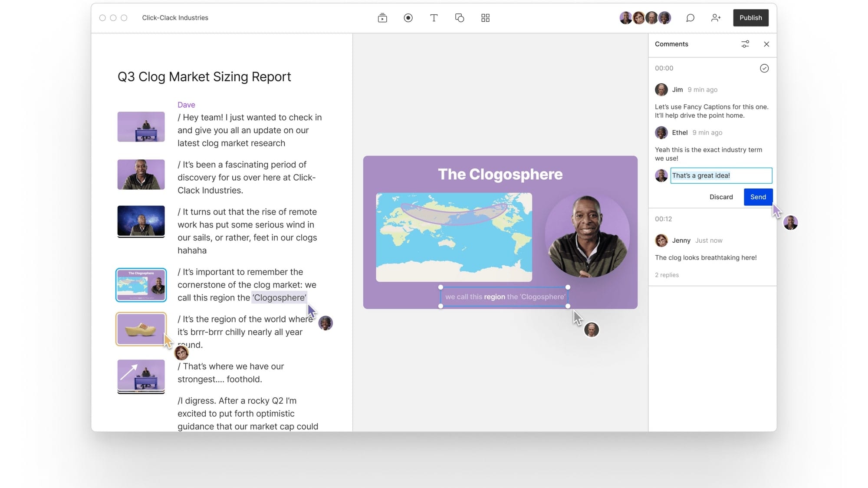Click Ethel's comment 'Yeah this is the exact'
Screen dimensions: 868x488
coord(708,154)
